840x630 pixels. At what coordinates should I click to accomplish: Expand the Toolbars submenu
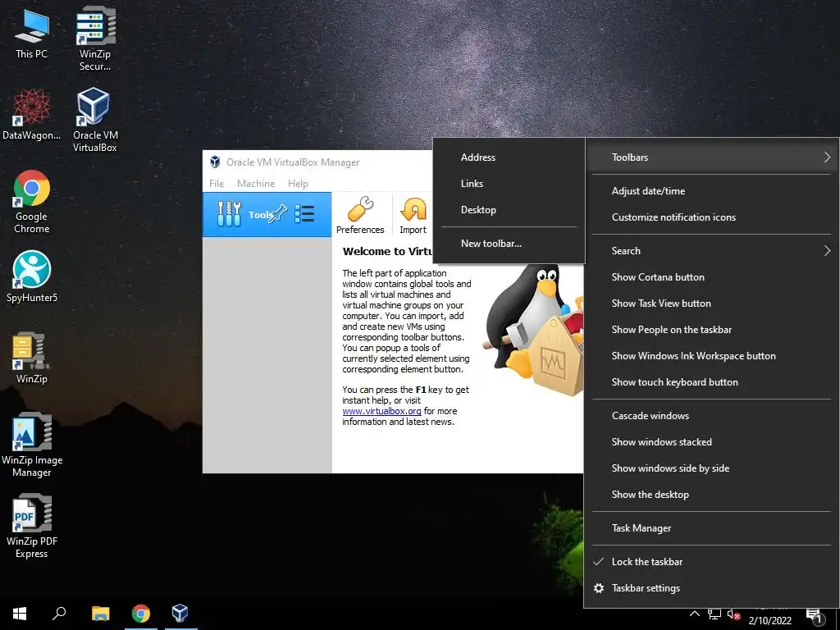(x=711, y=157)
